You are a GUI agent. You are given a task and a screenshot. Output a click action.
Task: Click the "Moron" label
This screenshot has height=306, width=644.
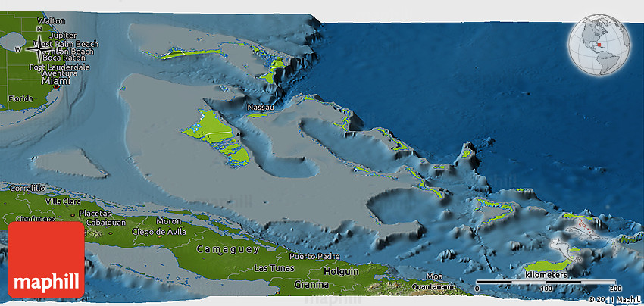[x=169, y=221]
